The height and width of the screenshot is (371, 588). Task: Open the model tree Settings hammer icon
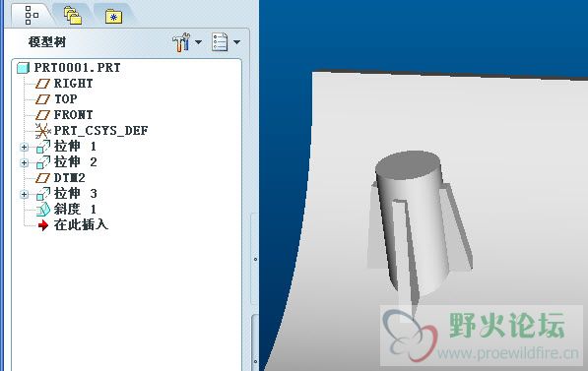pos(181,42)
